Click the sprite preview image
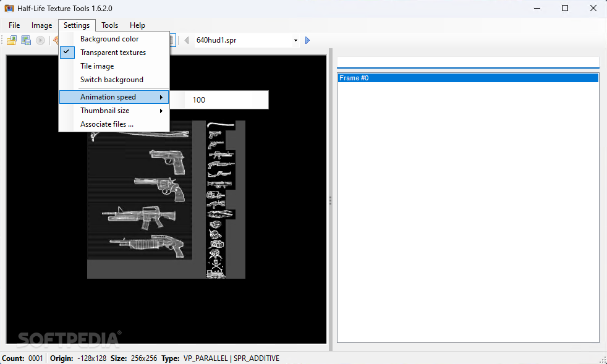 point(166,200)
